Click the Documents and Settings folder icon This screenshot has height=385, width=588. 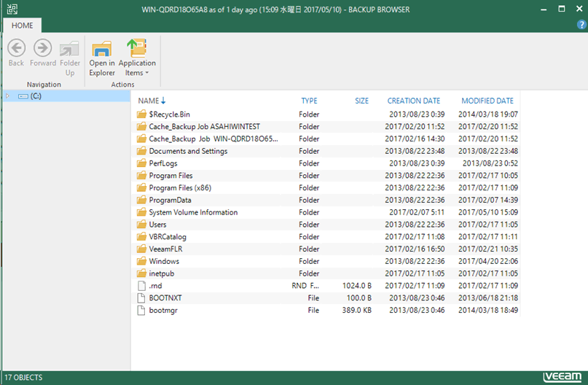(x=141, y=151)
